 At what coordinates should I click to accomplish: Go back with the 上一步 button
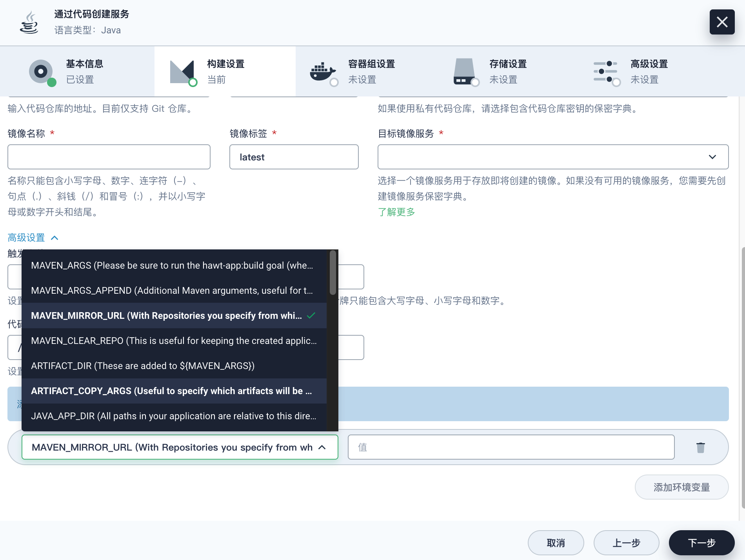pyautogui.click(x=627, y=543)
